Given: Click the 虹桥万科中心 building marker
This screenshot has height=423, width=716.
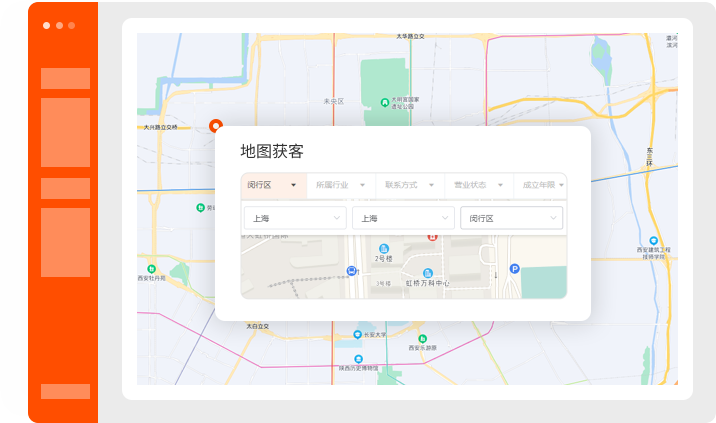Looking at the screenshot, I should (x=427, y=273).
